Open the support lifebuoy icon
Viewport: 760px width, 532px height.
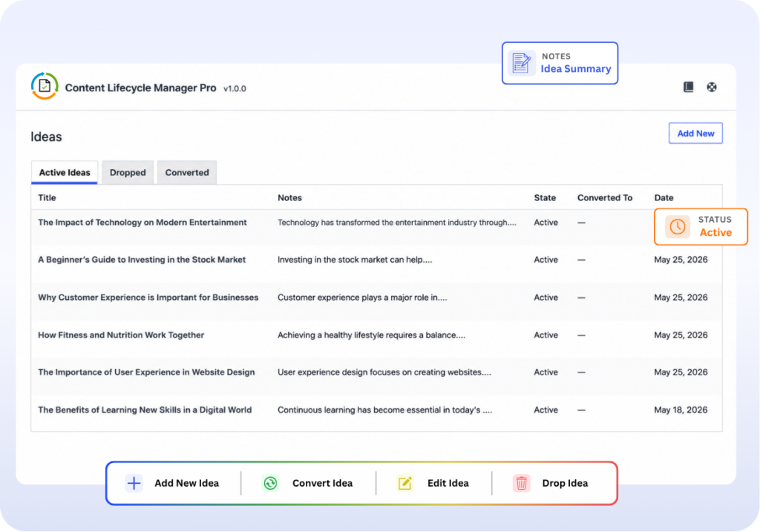(712, 87)
